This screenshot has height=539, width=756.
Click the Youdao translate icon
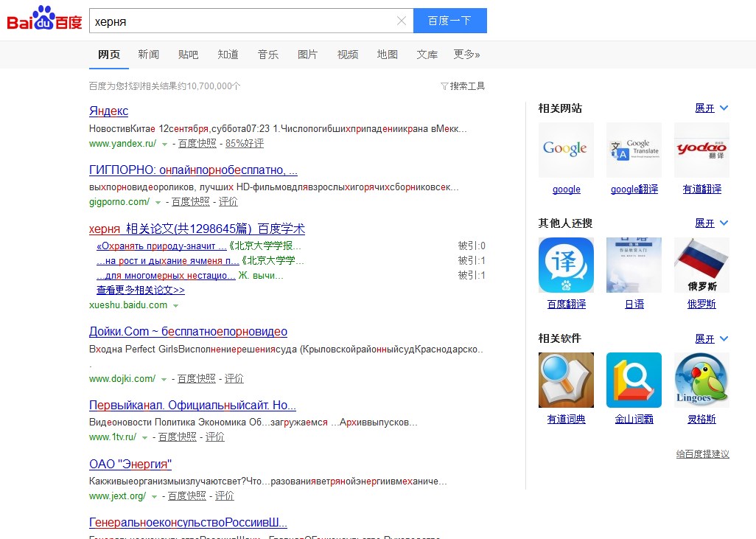click(x=701, y=150)
